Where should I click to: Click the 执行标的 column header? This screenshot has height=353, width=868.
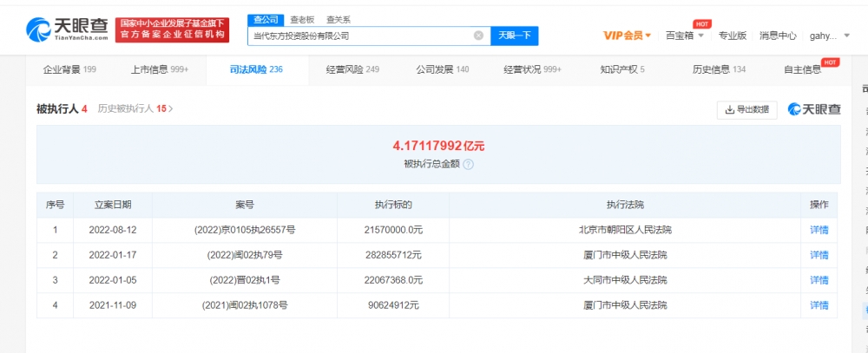pos(393,205)
